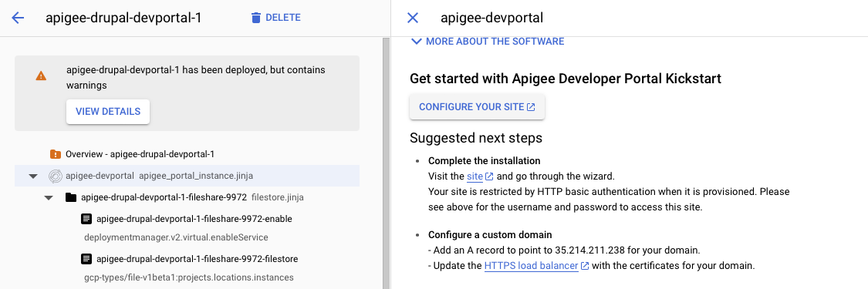Click the trash can DELETE icon
The height and width of the screenshot is (289, 868).
[255, 18]
